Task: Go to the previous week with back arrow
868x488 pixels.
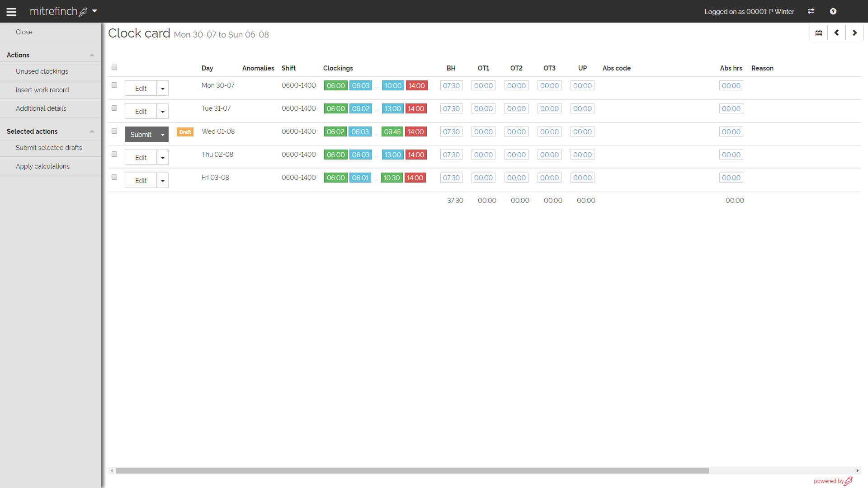Action: (836, 33)
